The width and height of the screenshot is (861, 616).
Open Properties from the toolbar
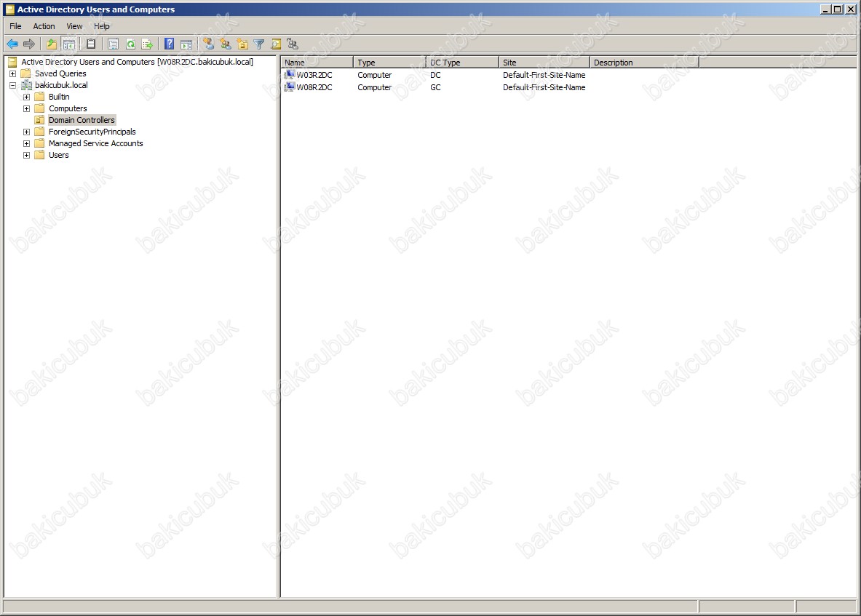click(113, 44)
